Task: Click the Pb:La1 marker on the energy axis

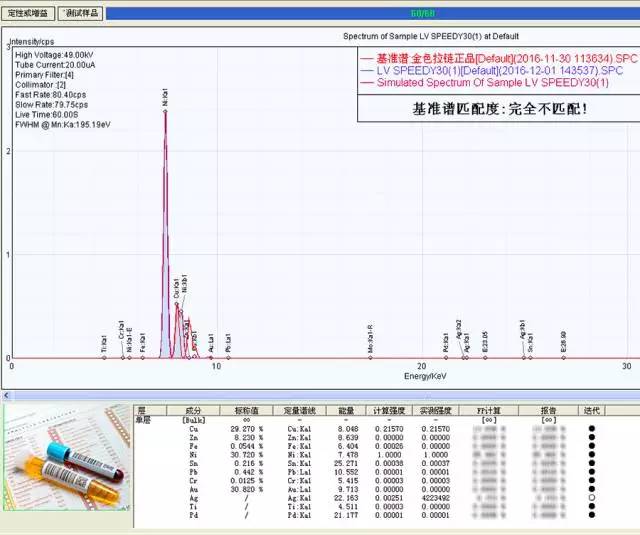Action: point(228,357)
